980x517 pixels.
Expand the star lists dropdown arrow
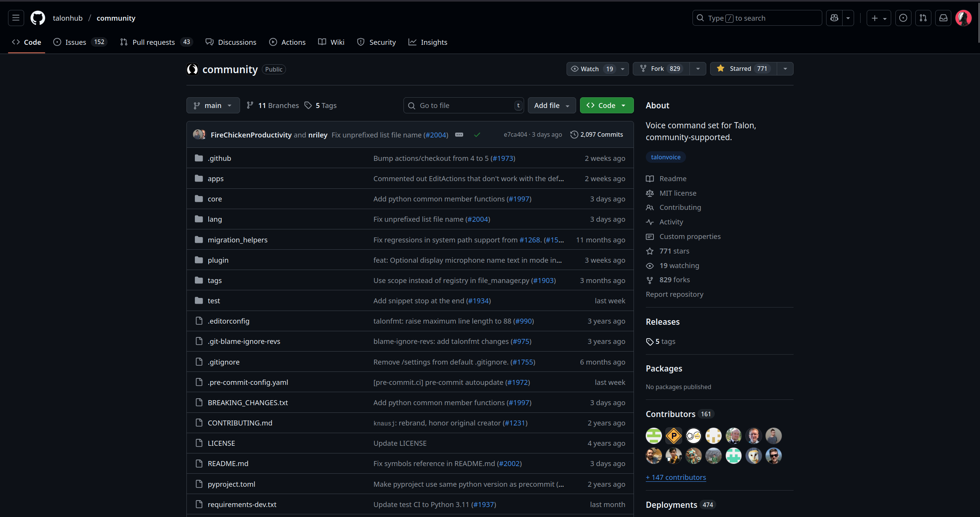785,69
